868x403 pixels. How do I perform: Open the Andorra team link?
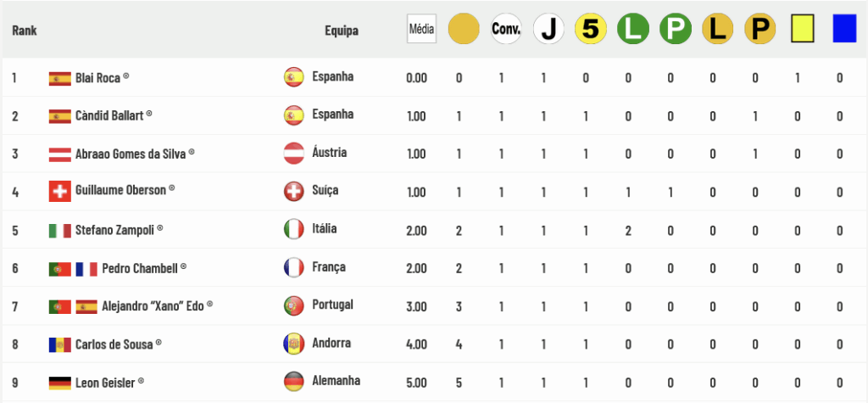(x=331, y=343)
